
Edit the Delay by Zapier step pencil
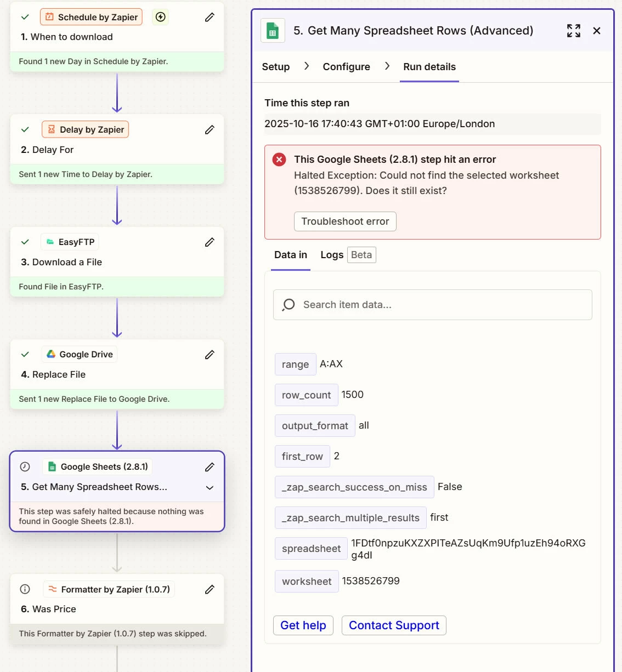[210, 130]
